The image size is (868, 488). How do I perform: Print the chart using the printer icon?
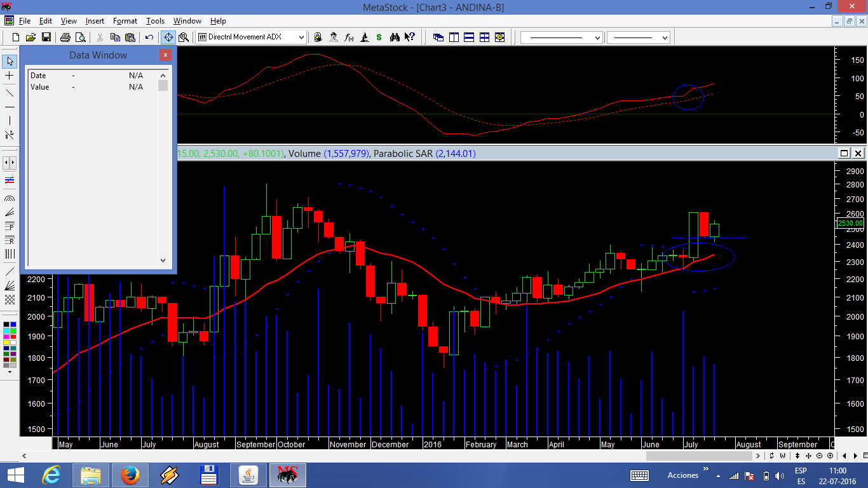[65, 37]
